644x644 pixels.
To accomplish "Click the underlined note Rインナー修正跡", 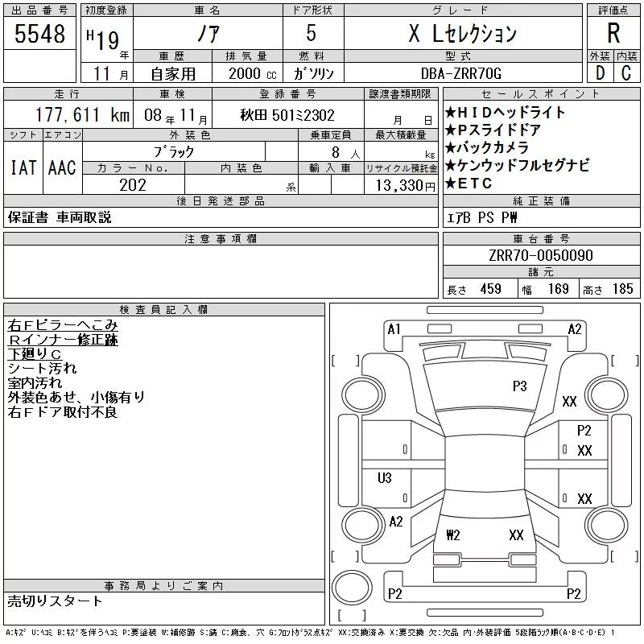I will click(63, 340).
